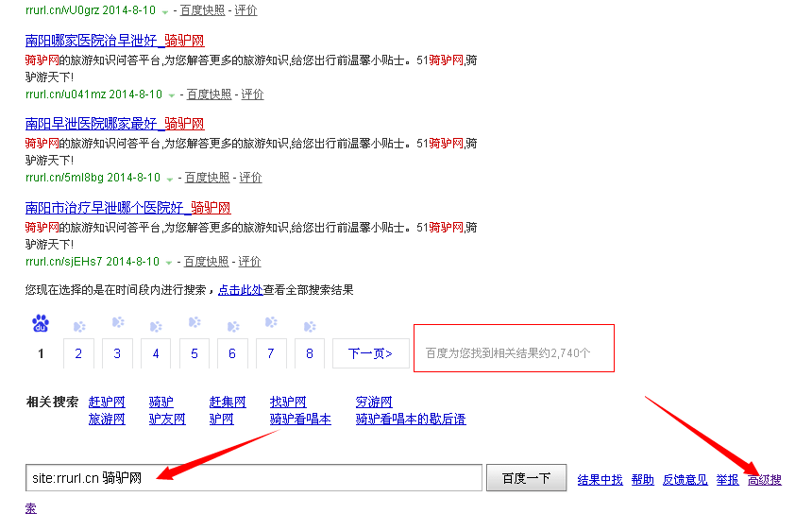Click the result count text 百度为您找到相关结果约2,740个

pos(508,353)
